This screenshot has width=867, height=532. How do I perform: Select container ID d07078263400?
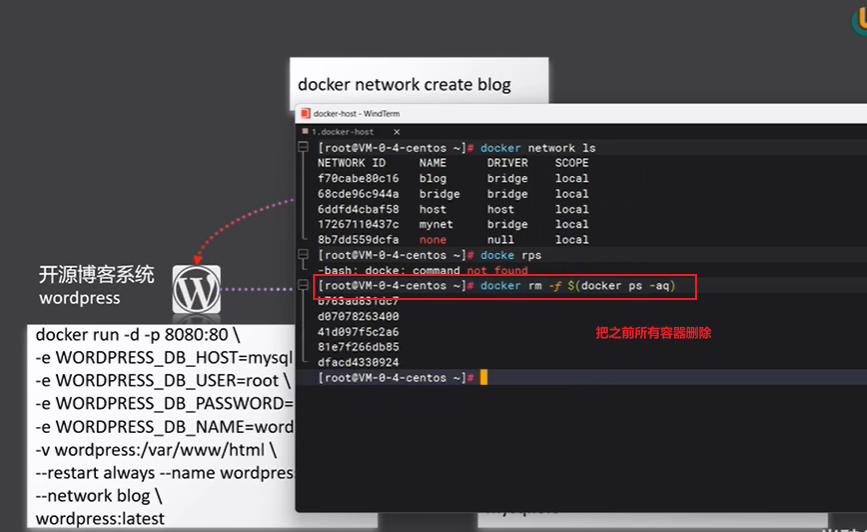tap(358, 317)
